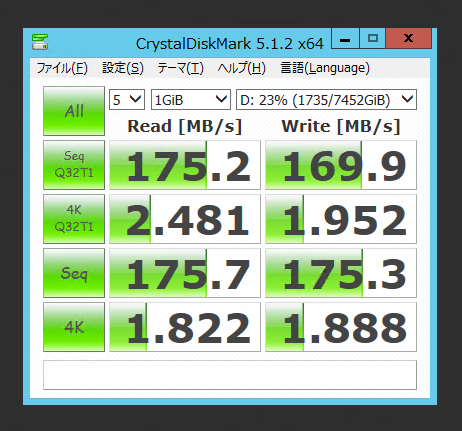Expand the 1GiB test size dropdown
Viewport: 462px width, 431px height.
coord(191,99)
